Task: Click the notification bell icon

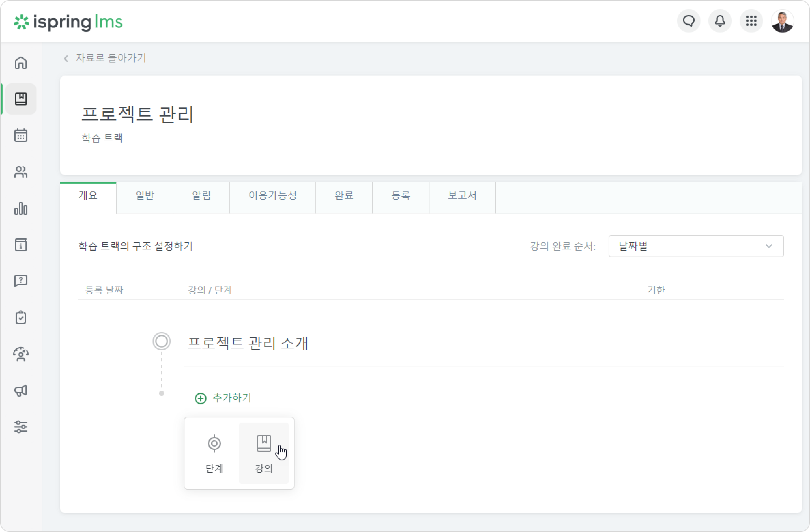Action: click(x=720, y=21)
